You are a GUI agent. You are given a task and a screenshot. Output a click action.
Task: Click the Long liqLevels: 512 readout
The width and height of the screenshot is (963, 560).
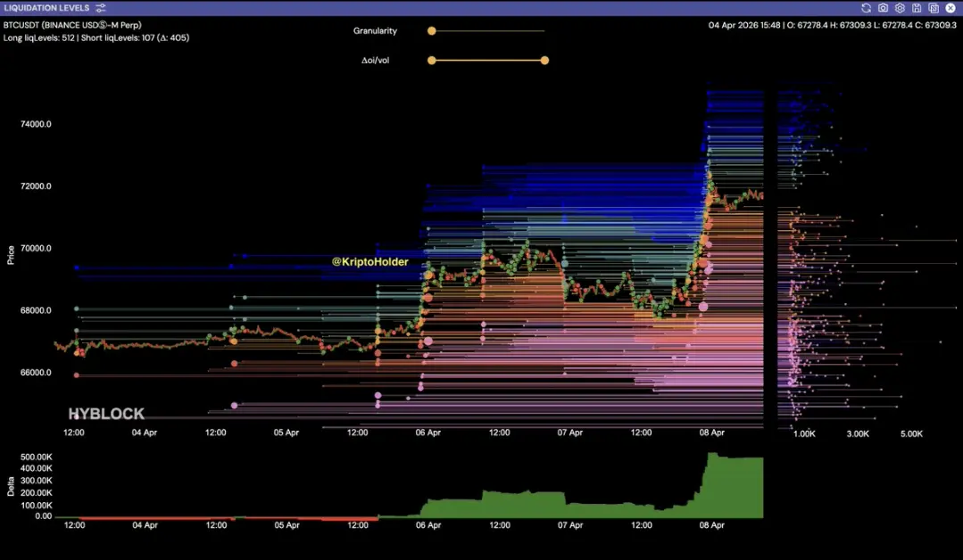[x=38, y=38]
